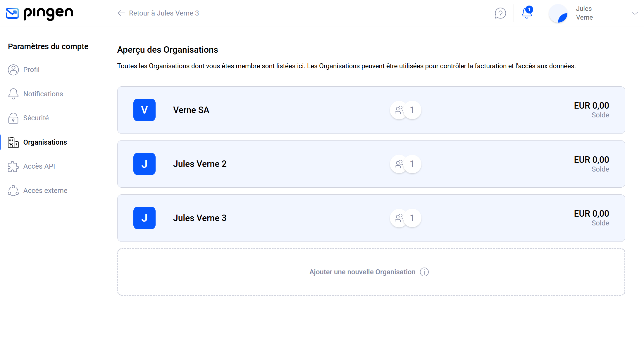Click the Jules Verne 3 avatar icon

[144, 218]
